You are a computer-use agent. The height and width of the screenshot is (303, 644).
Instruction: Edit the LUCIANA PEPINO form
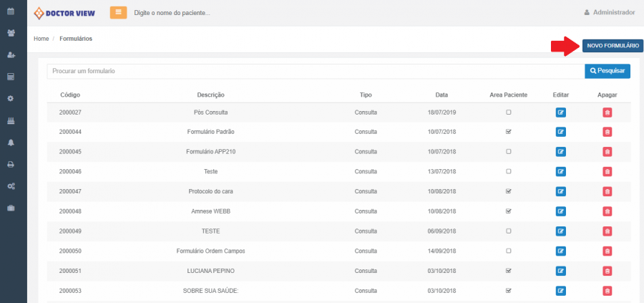click(x=561, y=271)
